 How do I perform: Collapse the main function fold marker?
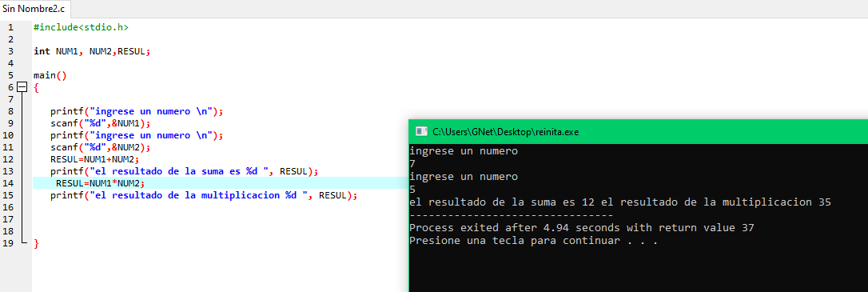coord(22,87)
